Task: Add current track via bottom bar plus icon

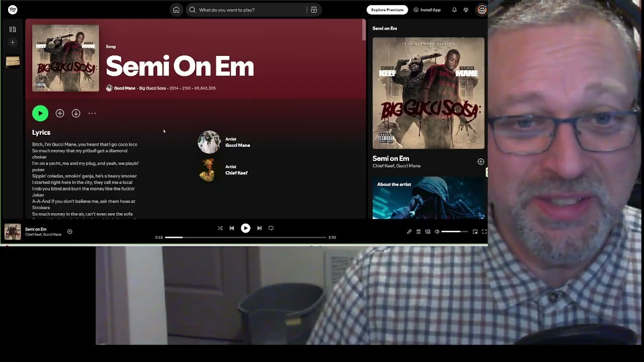Action: pos(70,232)
